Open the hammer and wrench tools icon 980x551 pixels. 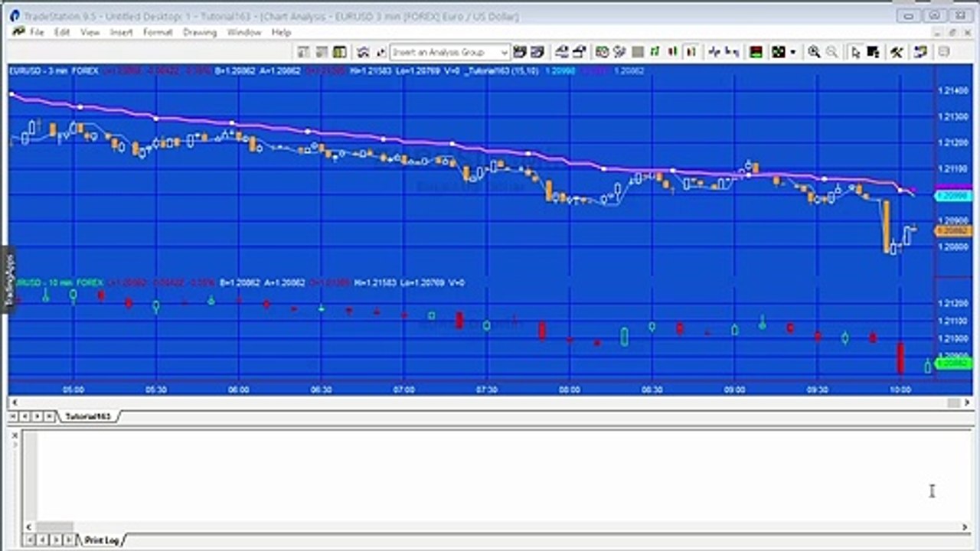[x=897, y=52]
